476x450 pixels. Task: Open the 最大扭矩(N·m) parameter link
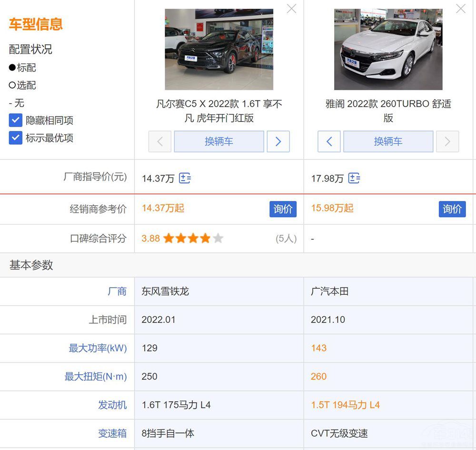[96, 377]
